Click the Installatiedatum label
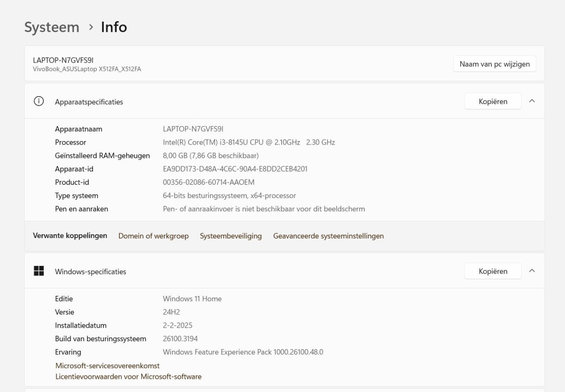This screenshot has height=392, width=565. pyautogui.click(x=81, y=325)
